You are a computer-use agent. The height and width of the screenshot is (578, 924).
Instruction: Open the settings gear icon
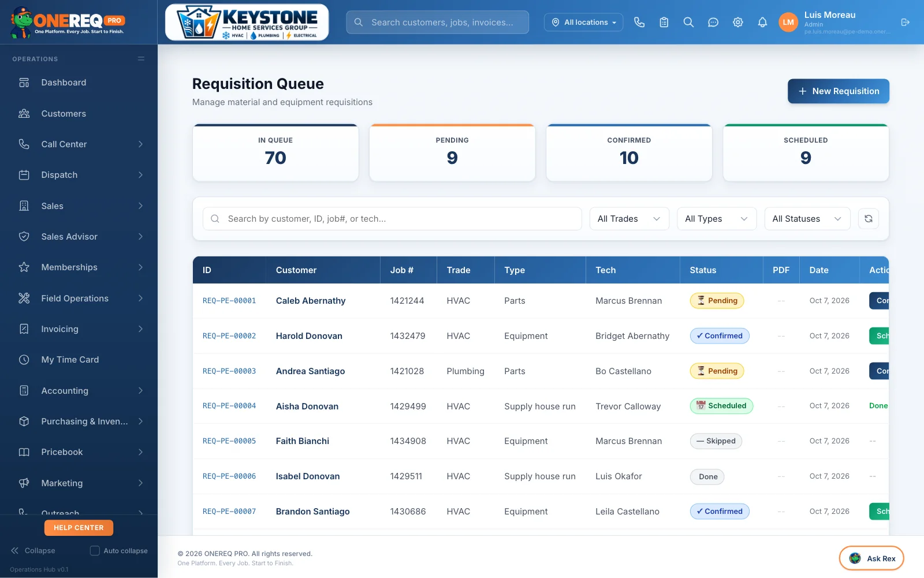coord(738,22)
